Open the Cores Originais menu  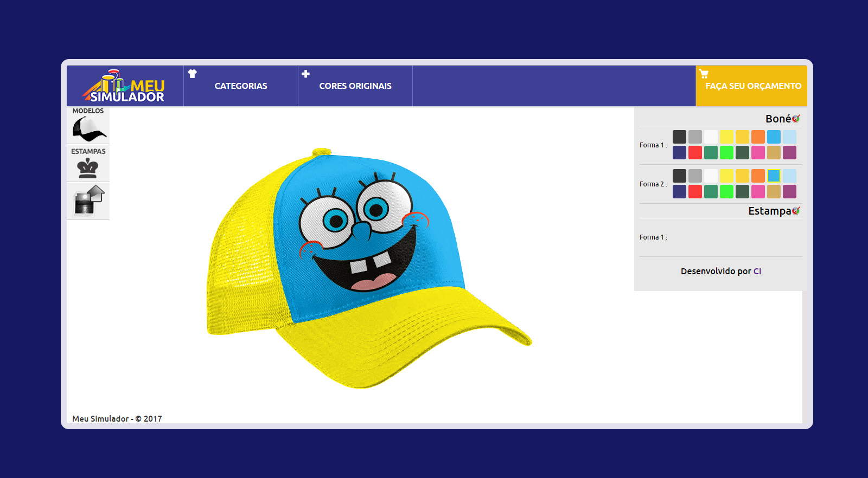click(x=355, y=86)
